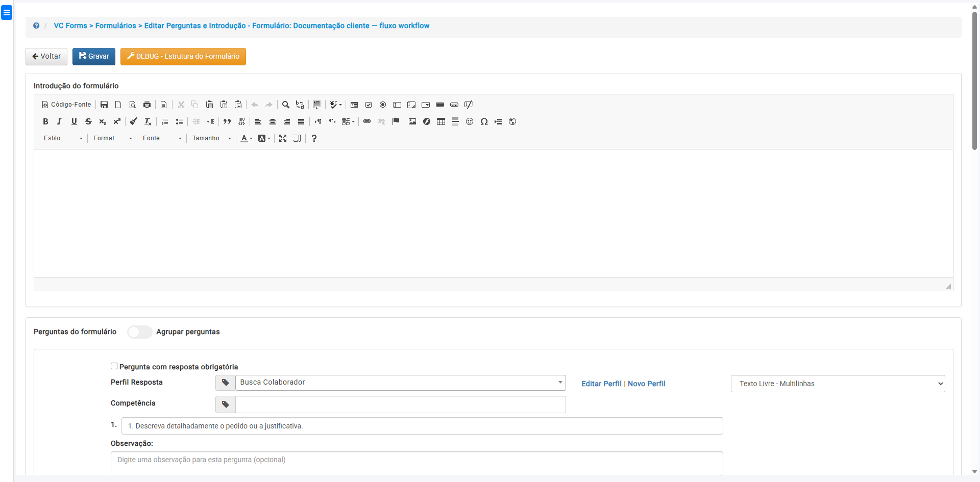
Task: Insert an image via the editor toolbar
Action: (x=412, y=121)
